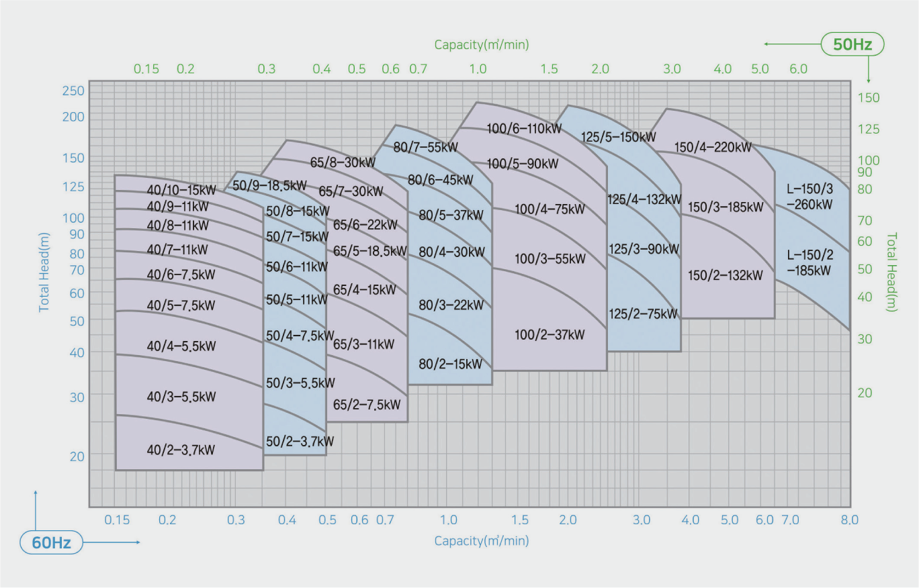This screenshot has height=588, width=919.
Task: Pick the 150/4-220kW label
Action: [x=713, y=148]
